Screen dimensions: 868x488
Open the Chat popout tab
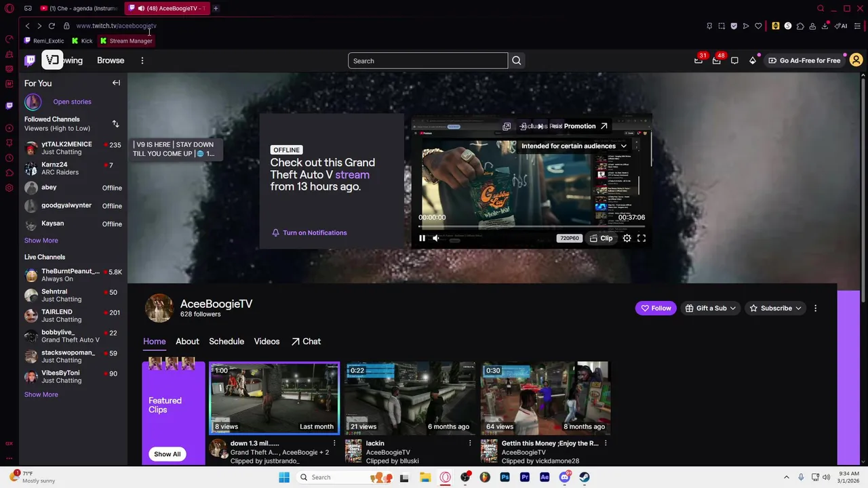[x=306, y=342]
